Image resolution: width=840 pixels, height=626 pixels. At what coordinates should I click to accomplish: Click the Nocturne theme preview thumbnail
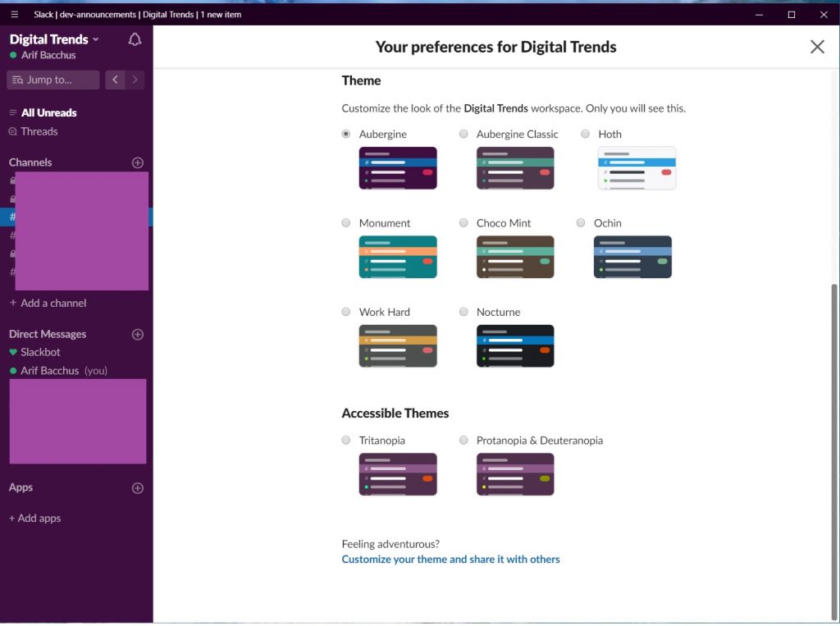pos(514,345)
